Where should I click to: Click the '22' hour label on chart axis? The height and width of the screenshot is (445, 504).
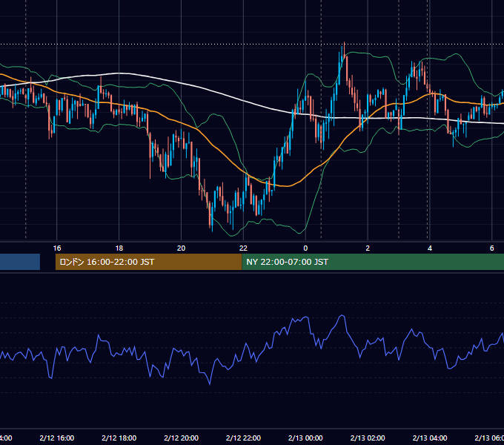pyautogui.click(x=243, y=248)
